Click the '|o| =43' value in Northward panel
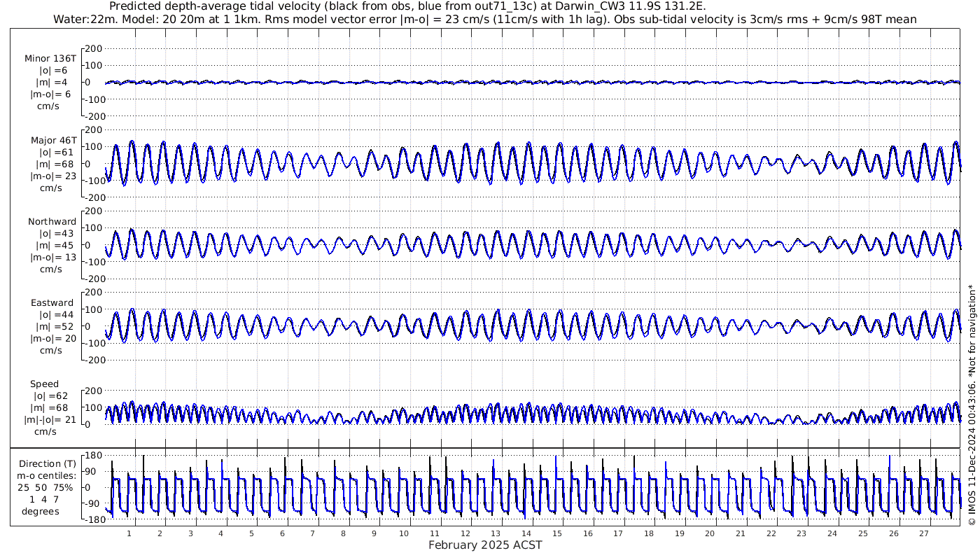980x560 pixels. coord(56,234)
